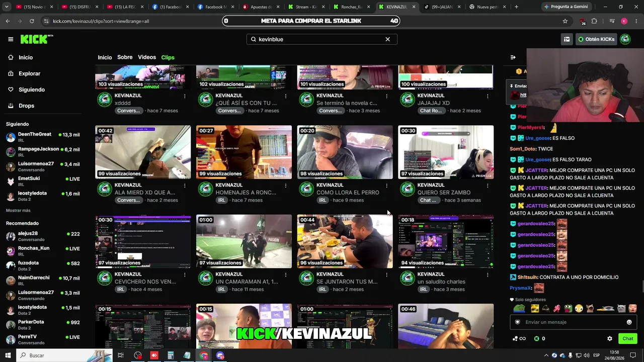Clear the kevinblue search text
Image resolution: width=644 pixels, height=362 pixels.
[x=387, y=39]
